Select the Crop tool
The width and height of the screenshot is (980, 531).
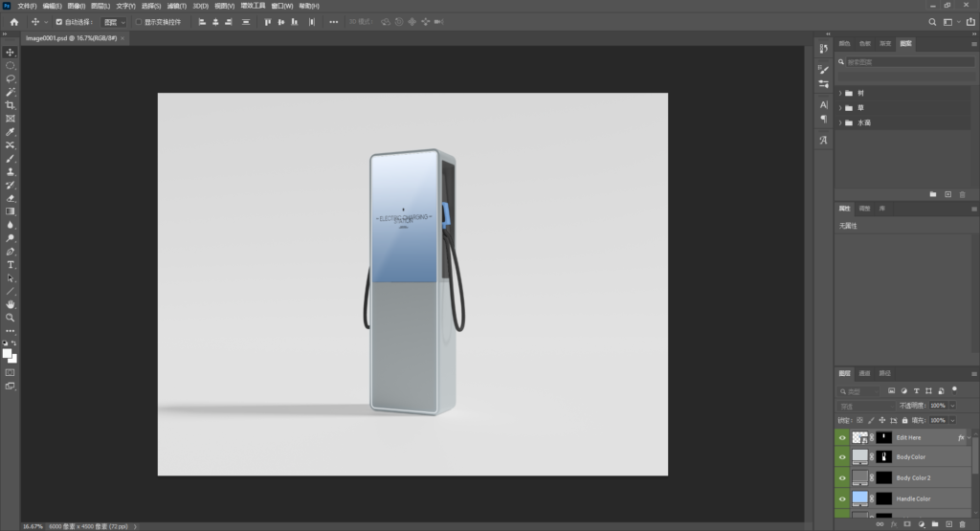(x=10, y=105)
